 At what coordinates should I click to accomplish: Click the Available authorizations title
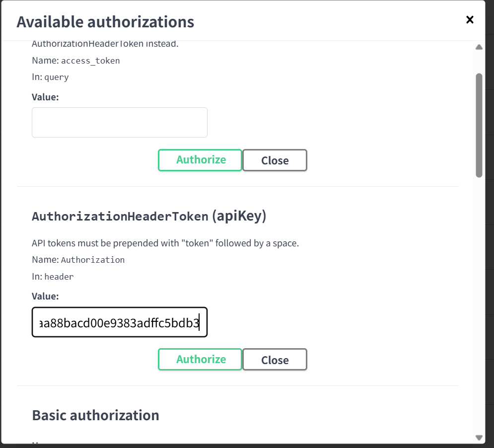(105, 22)
